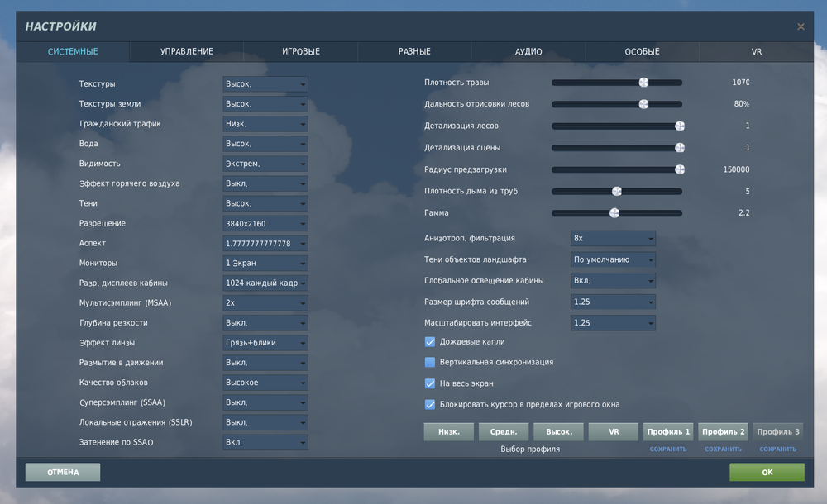Open the Разрешение 3840x2160 dropdown
The image size is (827, 504).
[265, 224]
